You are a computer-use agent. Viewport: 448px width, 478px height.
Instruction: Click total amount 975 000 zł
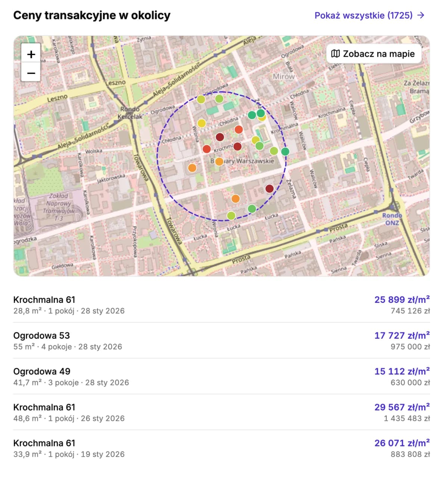[x=410, y=347]
